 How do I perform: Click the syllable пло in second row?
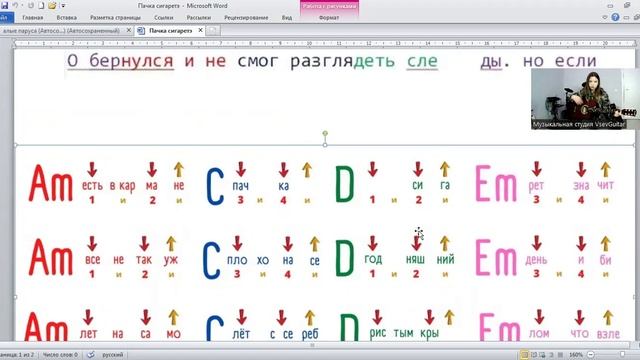(237, 260)
